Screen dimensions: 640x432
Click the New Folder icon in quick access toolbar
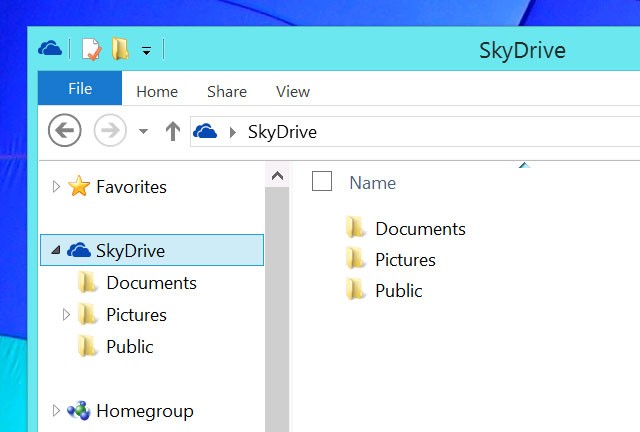120,49
